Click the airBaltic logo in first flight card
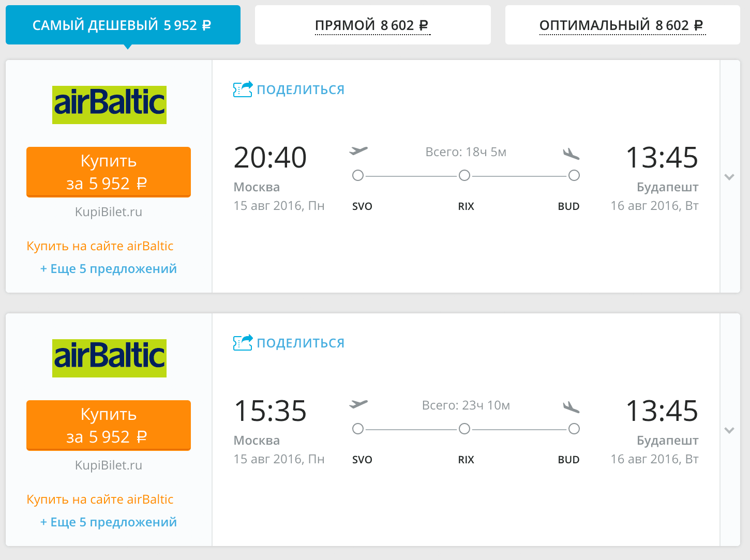The height and width of the screenshot is (560, 750). click(109, 104)
